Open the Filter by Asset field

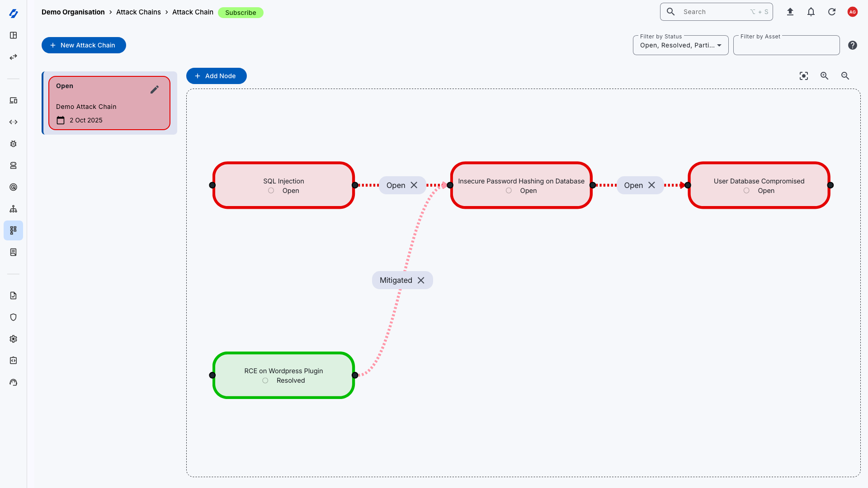(x=786, y=45)
